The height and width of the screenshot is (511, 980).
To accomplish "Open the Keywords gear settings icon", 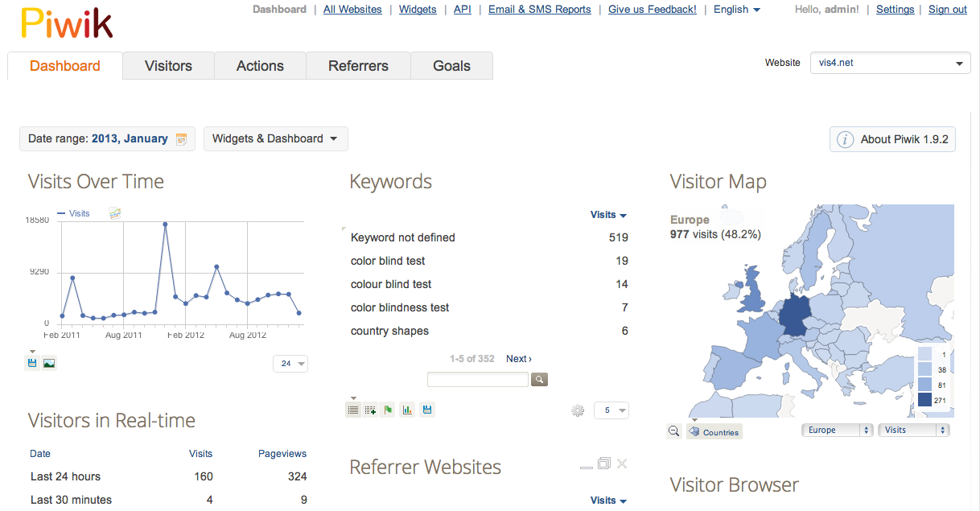I will pos(577,410).
